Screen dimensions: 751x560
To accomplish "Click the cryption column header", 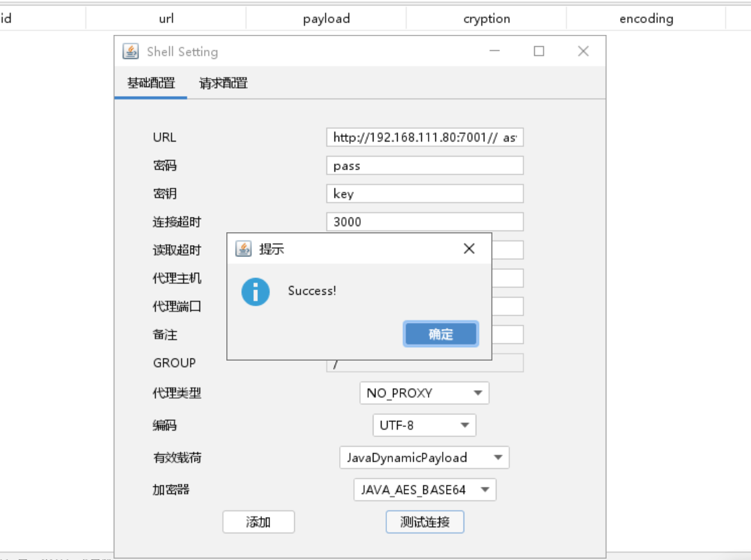I will pyautogui.click(x=486, y=19).
